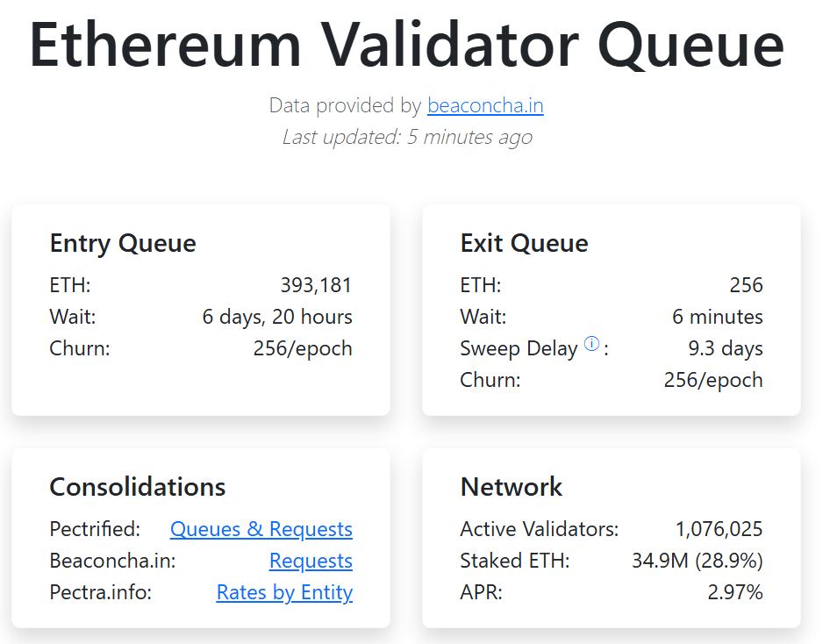830x644 pixels.
Task: Open Rates by Entity link
Action: (285, 592)
